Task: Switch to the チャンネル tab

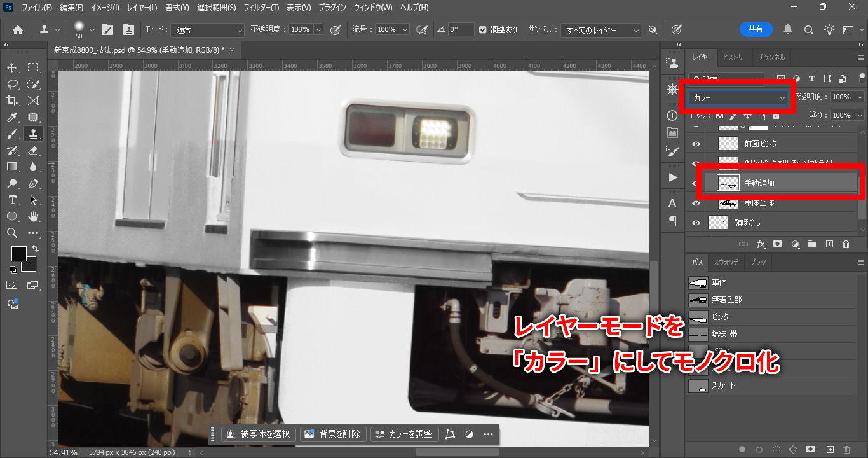Action: [x=771, y=57]
